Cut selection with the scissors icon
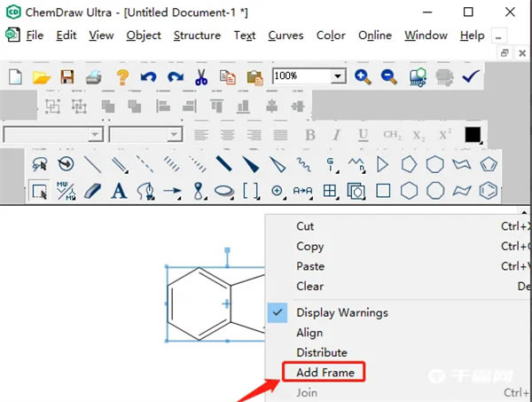Image resolution: width=532 pixels, height=402 pixels. tap(201, 77)
